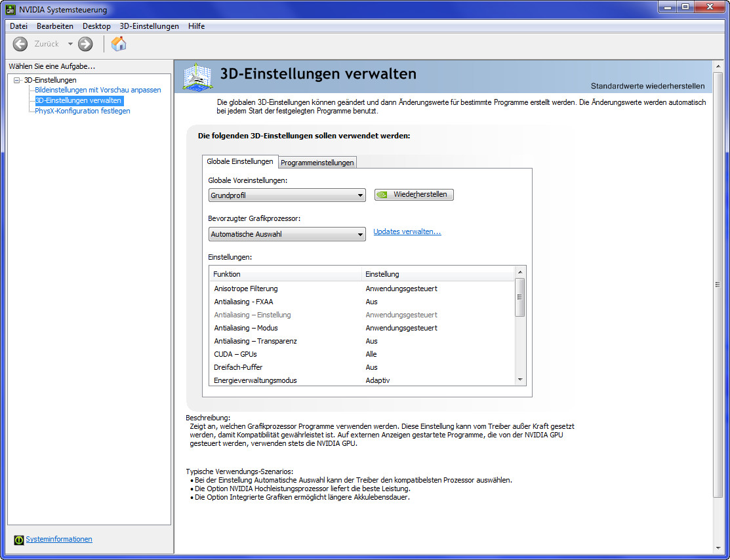
Task: Open the 3D-Einstellungen menu
Action: 149,26
